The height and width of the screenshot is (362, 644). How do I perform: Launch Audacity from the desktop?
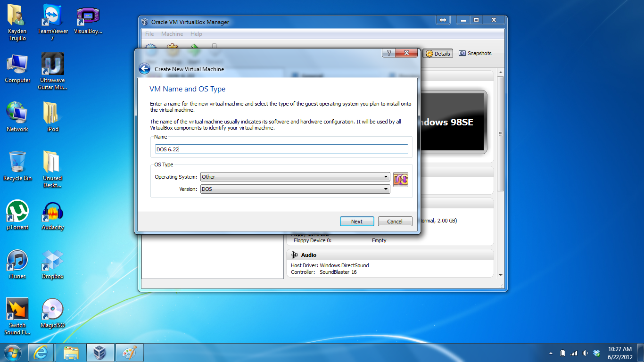click(x=52, y=211)
